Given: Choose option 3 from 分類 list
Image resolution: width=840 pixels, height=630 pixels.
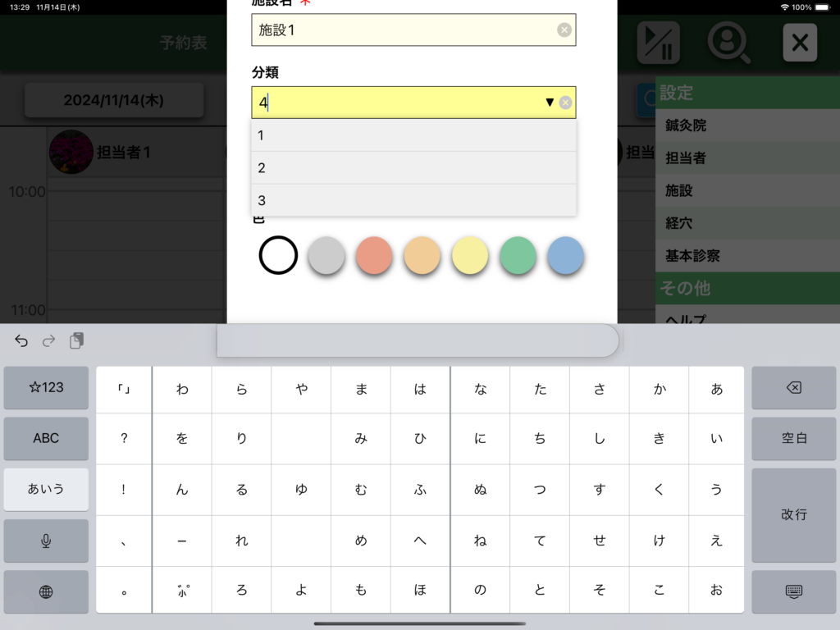Looking at the screenshot, I should point(413,200).
